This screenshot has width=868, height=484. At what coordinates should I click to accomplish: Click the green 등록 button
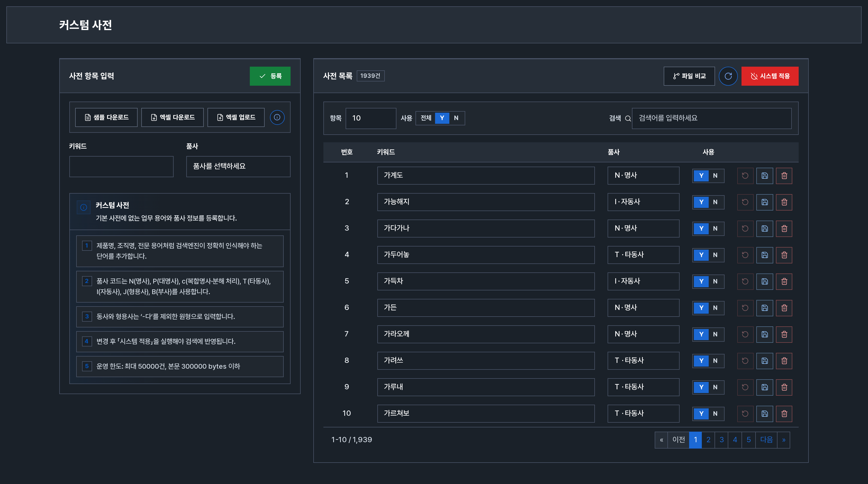[270, 76]
